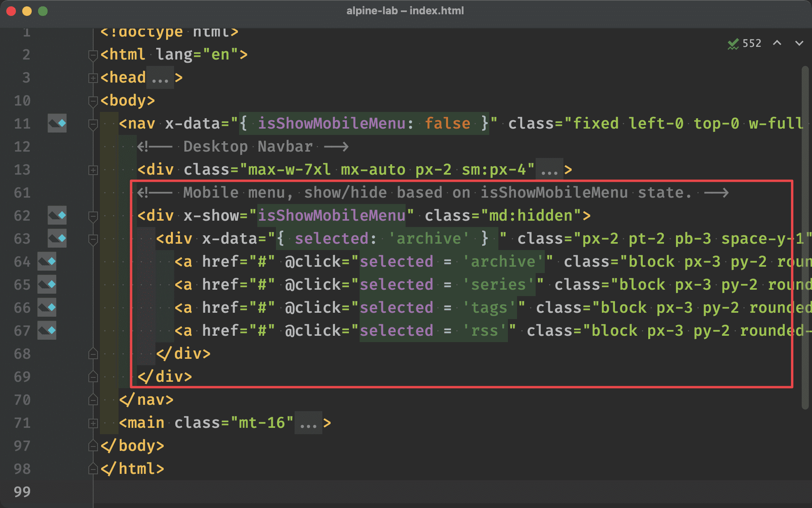Click the folded ellipsis after sm:px-4 class
Screen dimensions: 812x508
click(x=550, y=170)
